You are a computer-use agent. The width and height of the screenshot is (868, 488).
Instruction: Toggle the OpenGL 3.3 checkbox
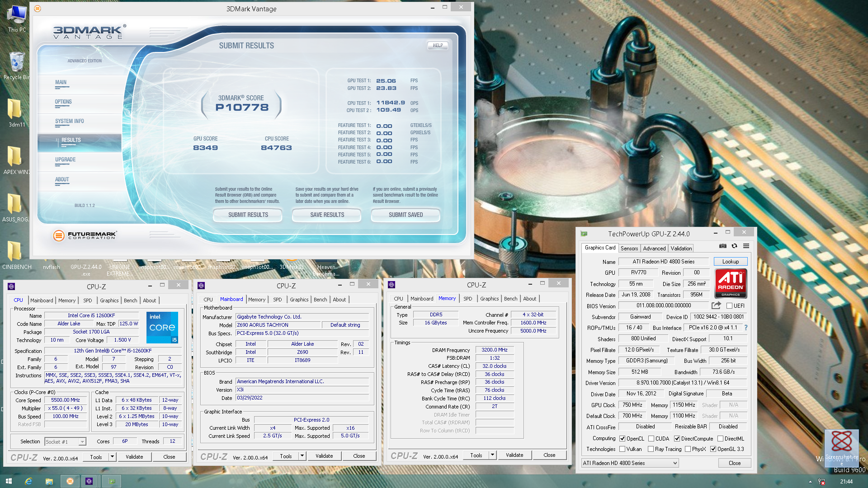713,449
